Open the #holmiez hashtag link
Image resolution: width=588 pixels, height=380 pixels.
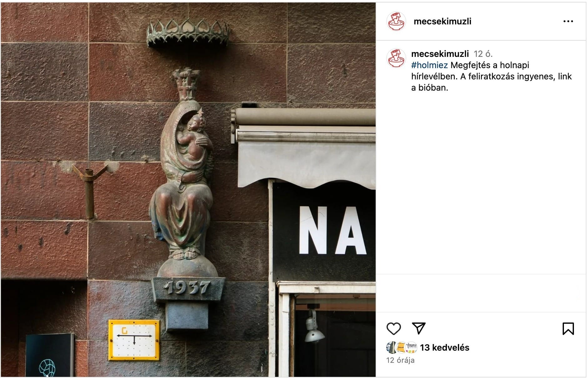pos(429,65)
